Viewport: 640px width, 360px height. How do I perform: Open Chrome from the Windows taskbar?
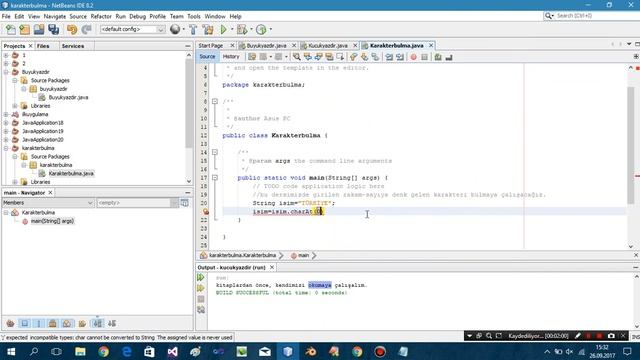click(103, 351)
